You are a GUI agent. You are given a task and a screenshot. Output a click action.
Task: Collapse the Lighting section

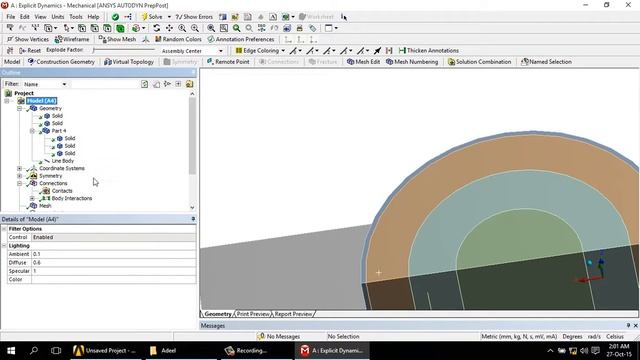point(4,246)
